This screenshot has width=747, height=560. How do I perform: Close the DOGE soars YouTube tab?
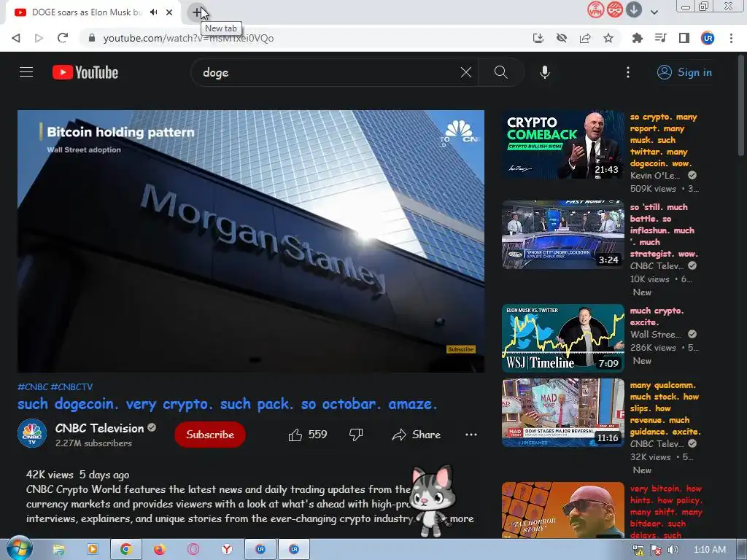click(169, 12)
